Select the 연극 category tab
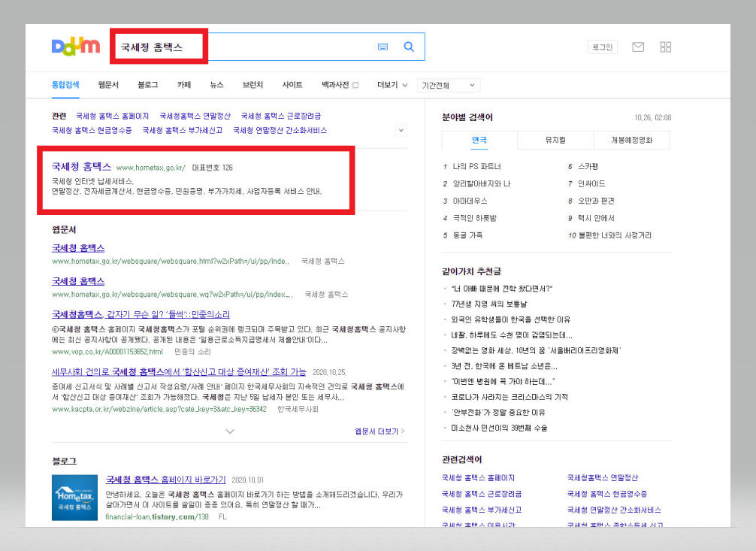The width and height of the screenshot is (756, 551). pyautogui.click(x=479, y=140)
